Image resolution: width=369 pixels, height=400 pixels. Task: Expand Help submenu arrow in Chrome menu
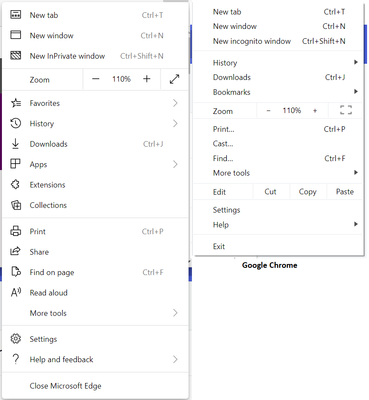pos(356,224)
